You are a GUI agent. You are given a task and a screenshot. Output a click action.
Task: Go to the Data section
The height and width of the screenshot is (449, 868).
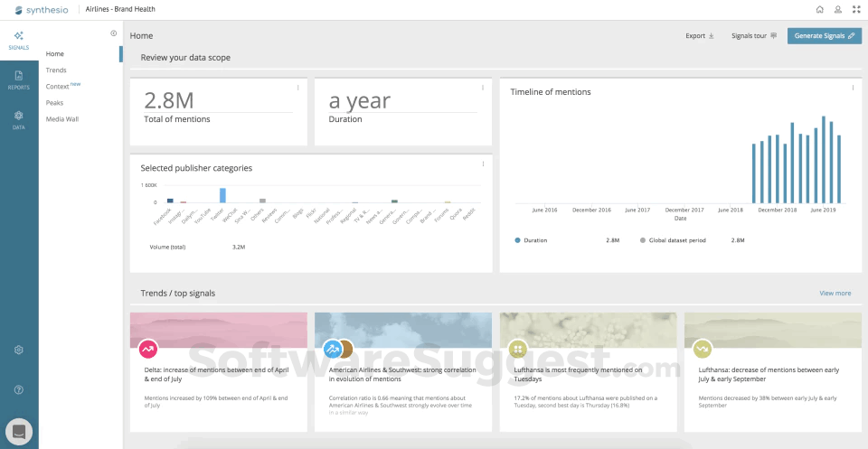(x=19, y=118)
